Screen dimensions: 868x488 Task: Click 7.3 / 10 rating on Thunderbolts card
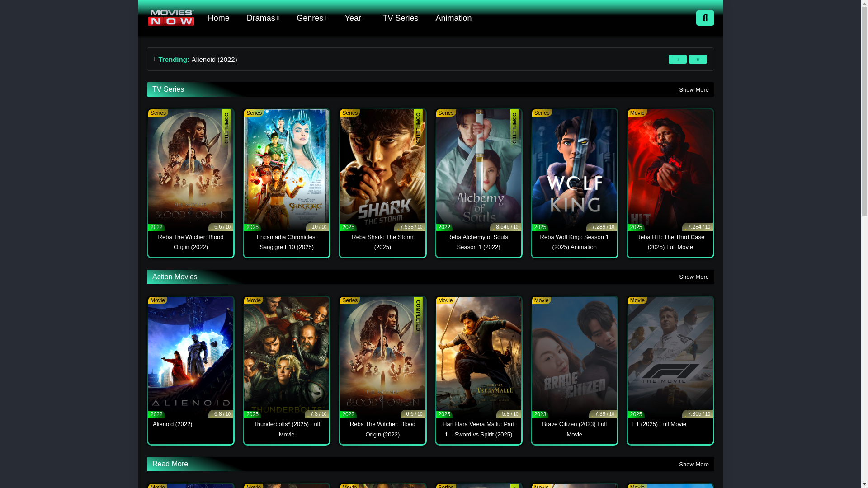tap(317, 414)
